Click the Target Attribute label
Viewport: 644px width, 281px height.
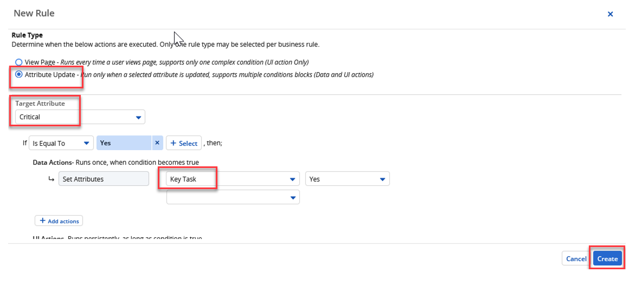(x=40, y=104)
